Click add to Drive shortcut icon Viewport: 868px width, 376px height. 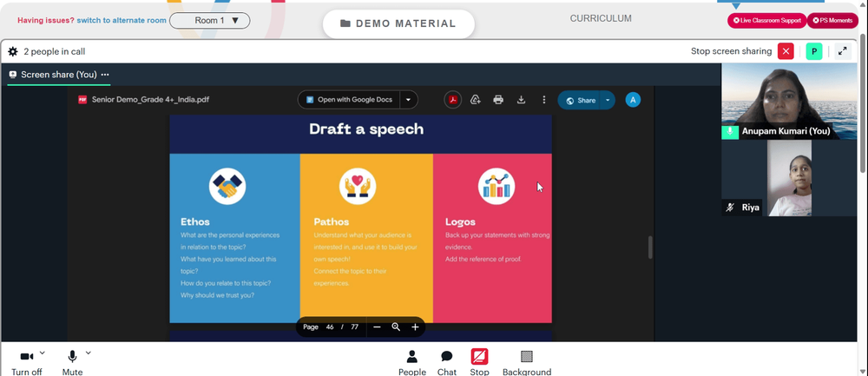475,100
